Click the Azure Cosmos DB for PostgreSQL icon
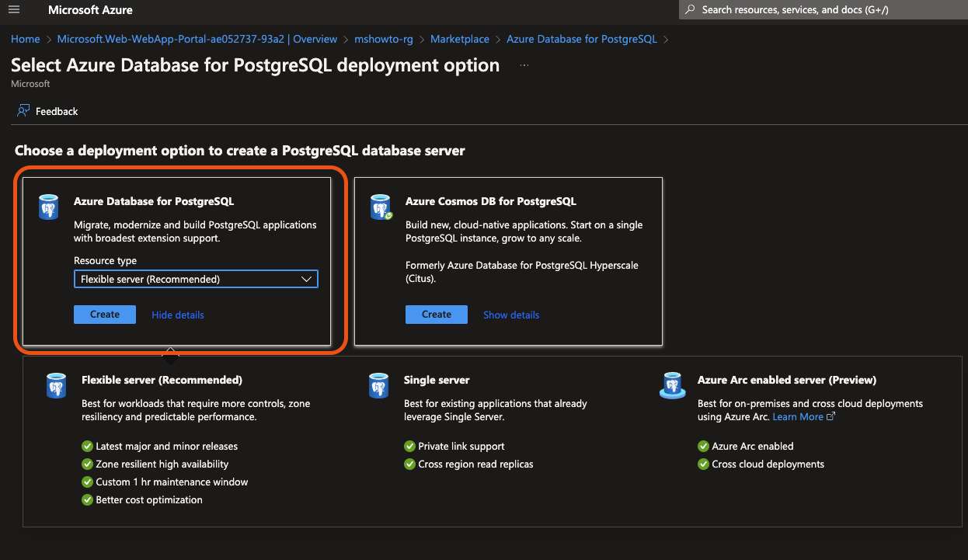The height and width of the screenshot is (560, 968). (381, 208)
